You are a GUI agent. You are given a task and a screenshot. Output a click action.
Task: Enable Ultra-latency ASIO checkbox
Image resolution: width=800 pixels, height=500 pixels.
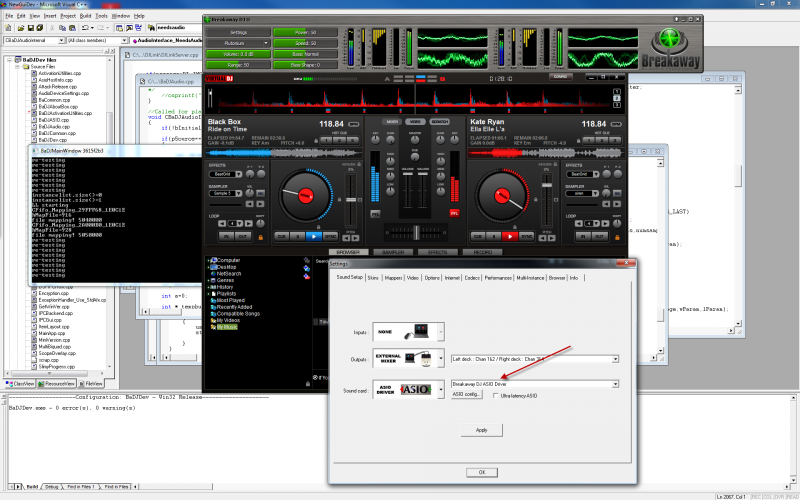[495, 396]
